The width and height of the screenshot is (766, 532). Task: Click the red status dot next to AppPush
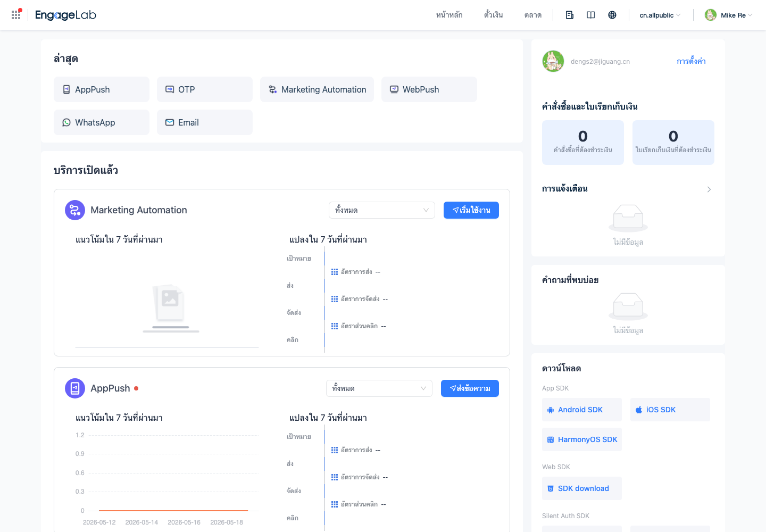136,388
